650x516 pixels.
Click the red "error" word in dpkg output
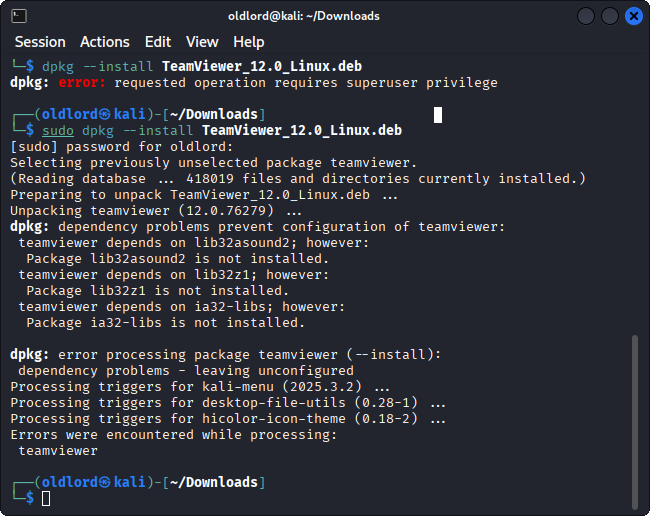coord(81,83)
